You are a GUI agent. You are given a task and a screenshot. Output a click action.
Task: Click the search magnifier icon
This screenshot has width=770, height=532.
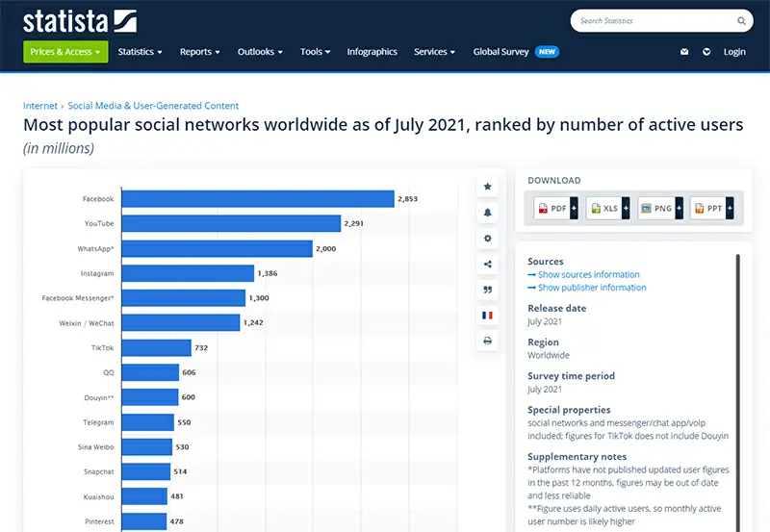tap(741, 20)
